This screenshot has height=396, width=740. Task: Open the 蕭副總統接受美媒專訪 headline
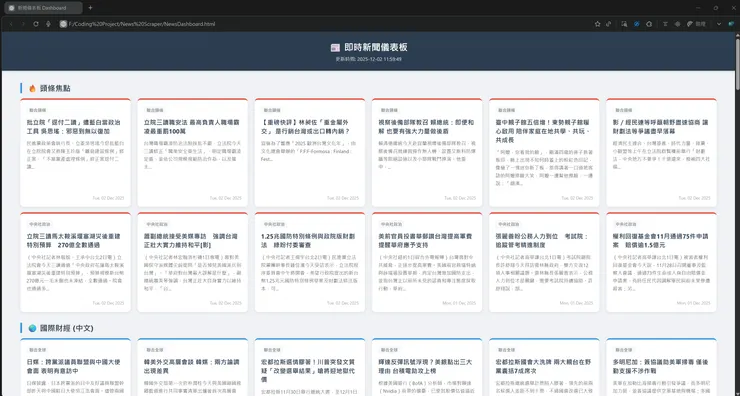click(192, 241)
